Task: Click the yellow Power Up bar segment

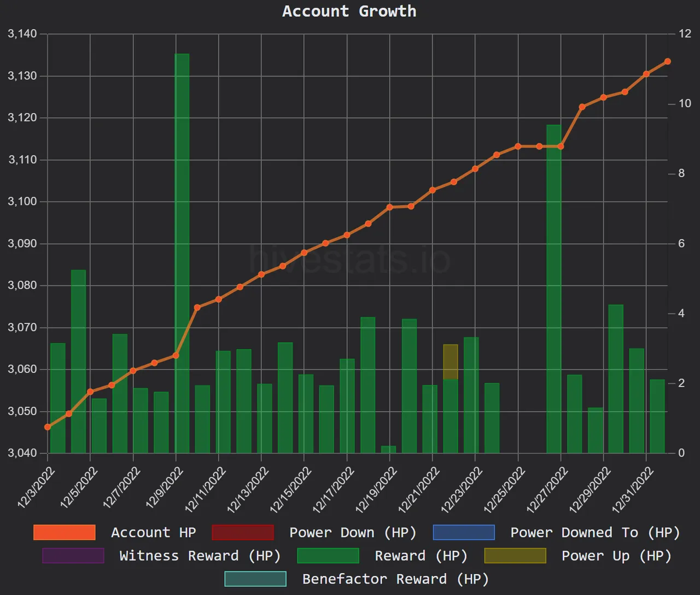Action: click(x=451, y=361)
